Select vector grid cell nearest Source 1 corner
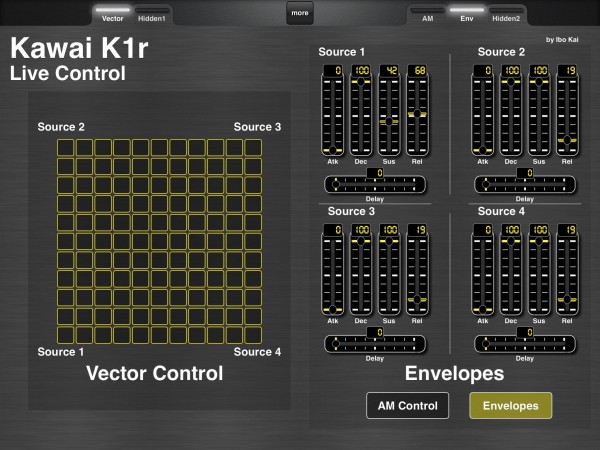This screenshot has height=450, width=600. tap(65, 335)
